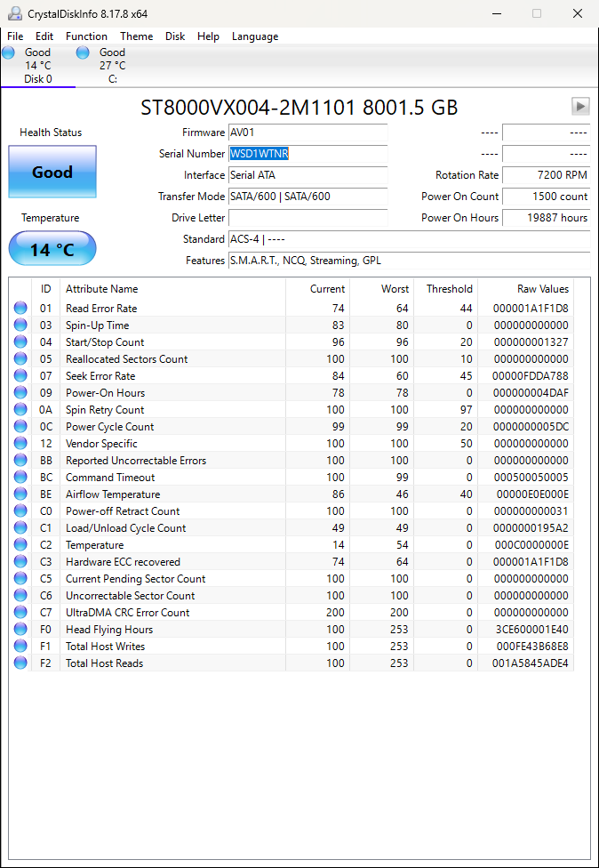Open the Theme menu
The image size is (599, 868).
click(136, 36)
